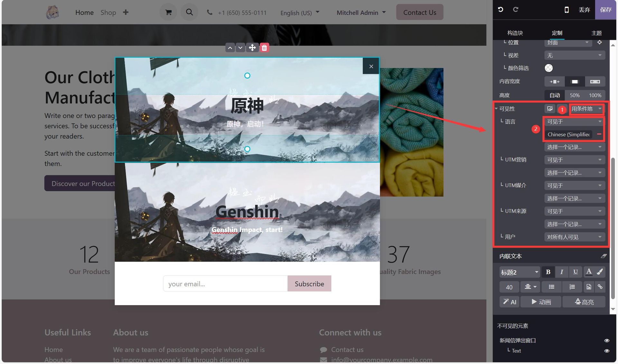
Task: Click the Subscribe button
Action: coord(309,284)
